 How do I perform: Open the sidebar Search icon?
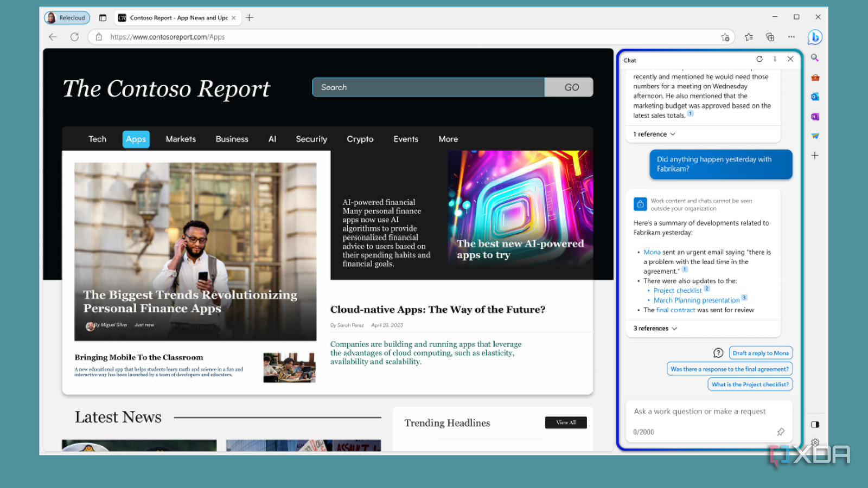pos(815,57)
